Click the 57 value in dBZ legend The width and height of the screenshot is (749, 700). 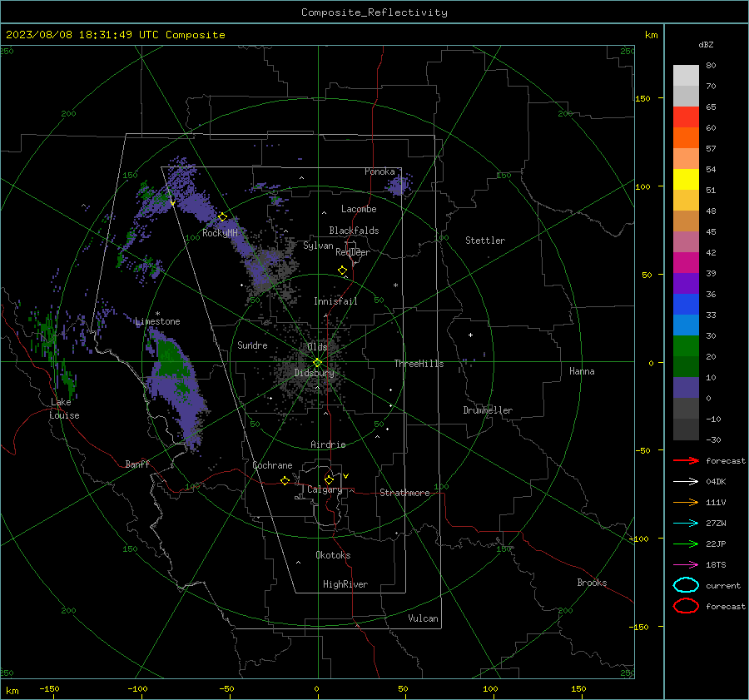tap(711, 149)
